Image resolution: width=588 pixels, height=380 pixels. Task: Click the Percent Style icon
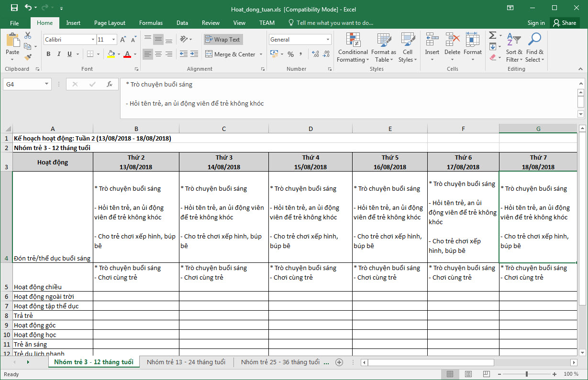click(290, 54)
